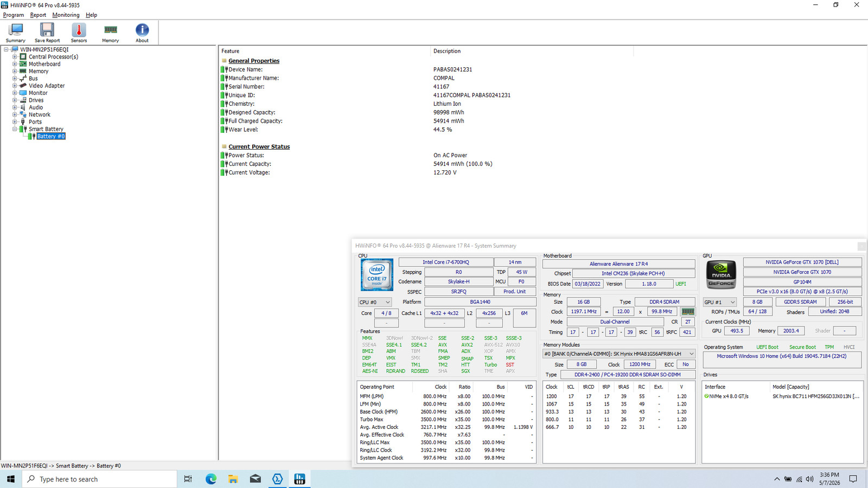Click the Intel Core i7 logo
Image resolution: width=868 pixels, height=488 pixels.
(x=377, y=274)
